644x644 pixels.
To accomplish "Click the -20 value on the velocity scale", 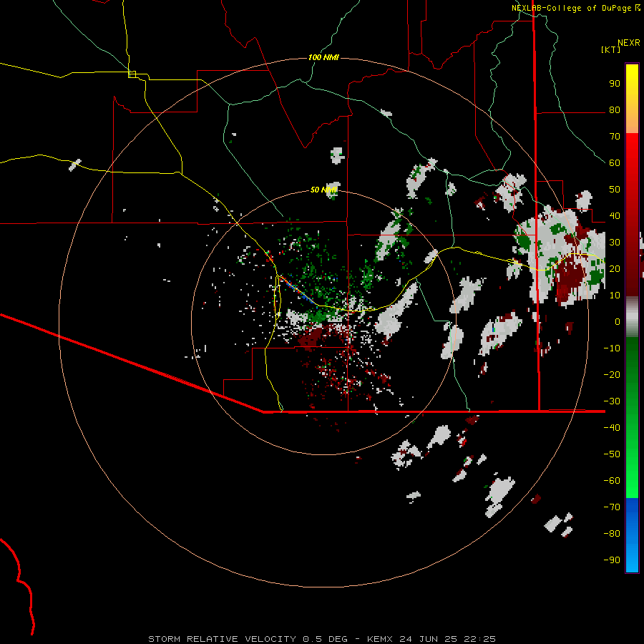I will click(x=612, y=374).
